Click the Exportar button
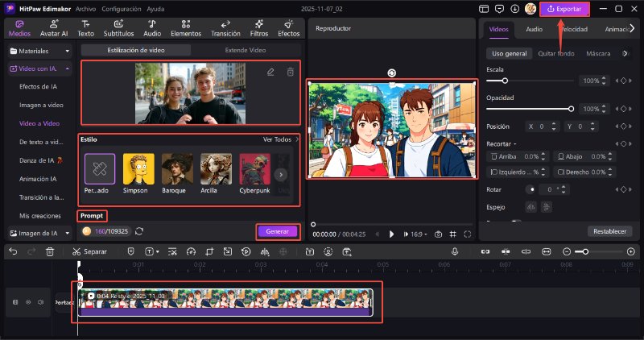This screenshot has height=340, width=644. [564, 9]
